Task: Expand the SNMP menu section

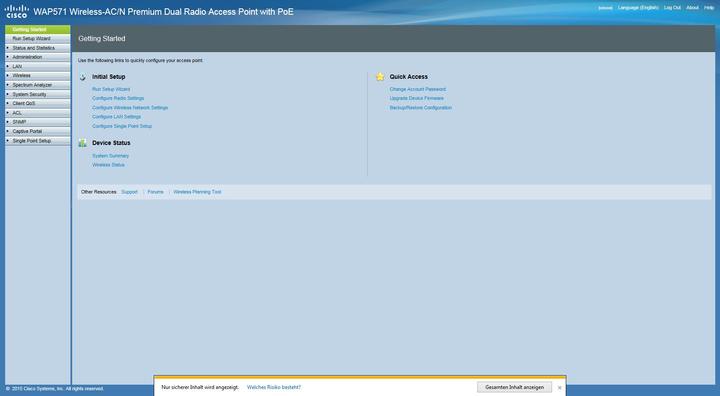Action: (x=38, y=122)
